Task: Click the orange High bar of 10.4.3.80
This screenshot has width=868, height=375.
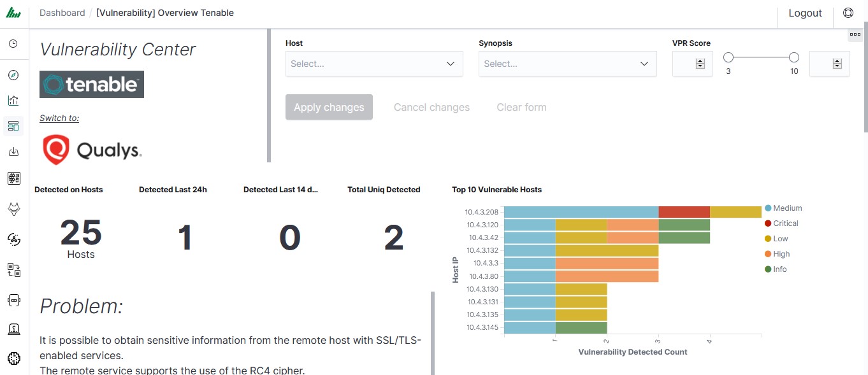Action: [x=607, y=276]
